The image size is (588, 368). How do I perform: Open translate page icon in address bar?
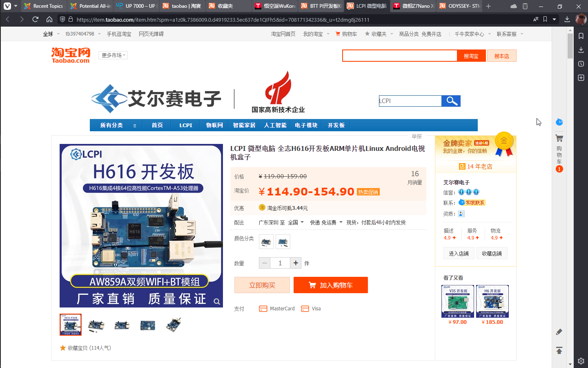coord(536,19)
